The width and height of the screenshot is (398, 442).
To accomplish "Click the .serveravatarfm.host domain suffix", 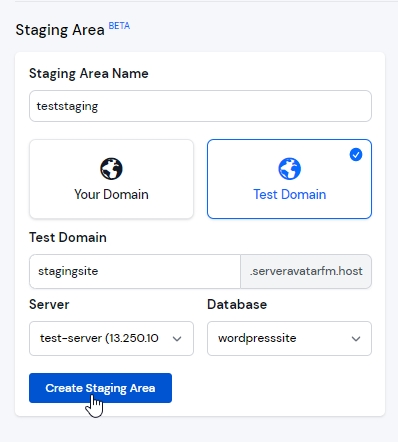I will (306, 271).
